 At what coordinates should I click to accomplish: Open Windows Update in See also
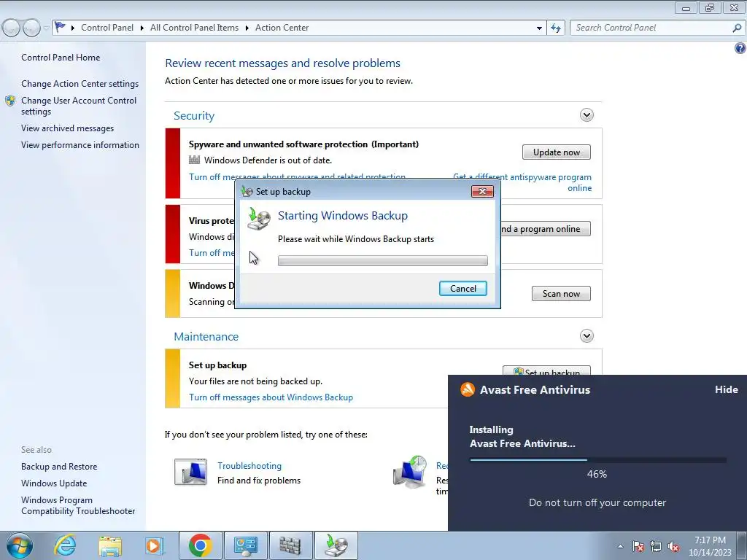[54, 483]
